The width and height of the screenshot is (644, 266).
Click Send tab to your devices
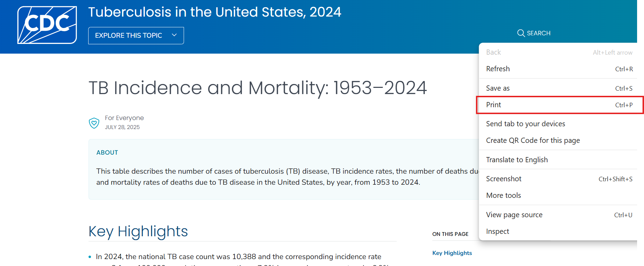coord(525,124)
